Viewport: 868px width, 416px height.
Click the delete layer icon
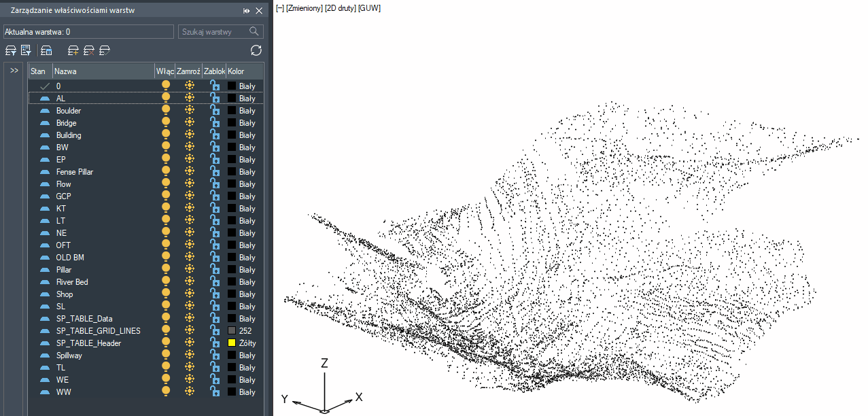89,50
